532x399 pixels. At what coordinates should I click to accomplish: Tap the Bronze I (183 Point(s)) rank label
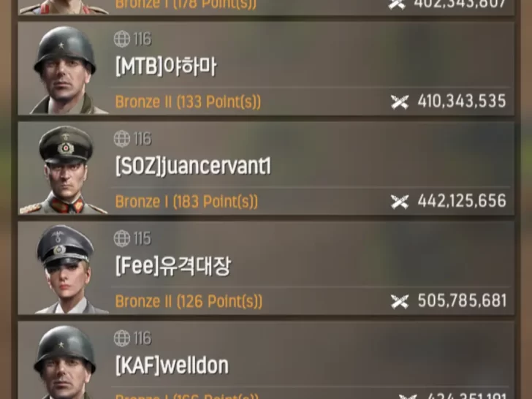(x=186, y=202)
